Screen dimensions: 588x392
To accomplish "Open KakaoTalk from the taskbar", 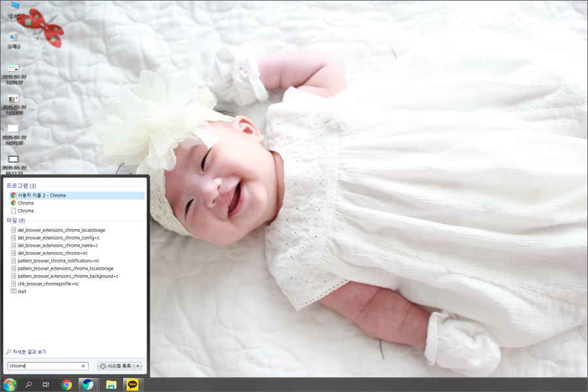I will click(x=133, y=385).
